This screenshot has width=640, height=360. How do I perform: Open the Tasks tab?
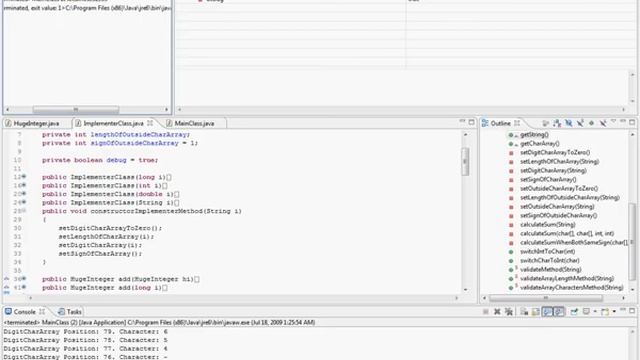tap(70, 312)
